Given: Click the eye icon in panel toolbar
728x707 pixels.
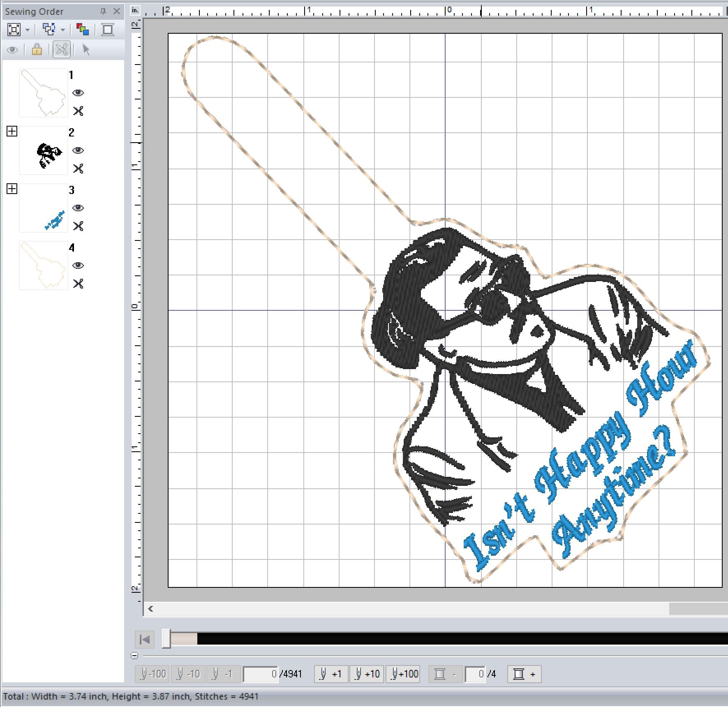Looking at the screenshot, I should pyautogui.click(x=13, y=50).
